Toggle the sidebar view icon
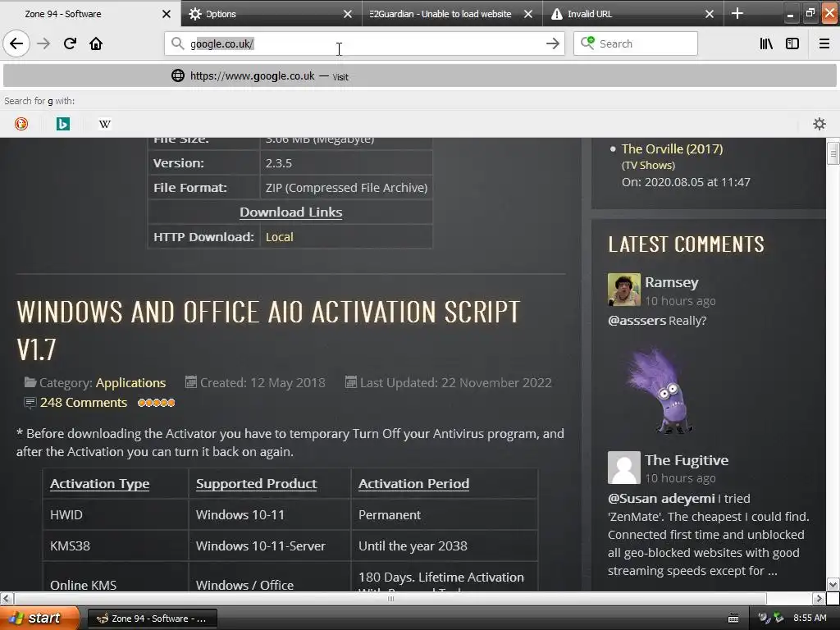840x630 pixels. [792, 43]
